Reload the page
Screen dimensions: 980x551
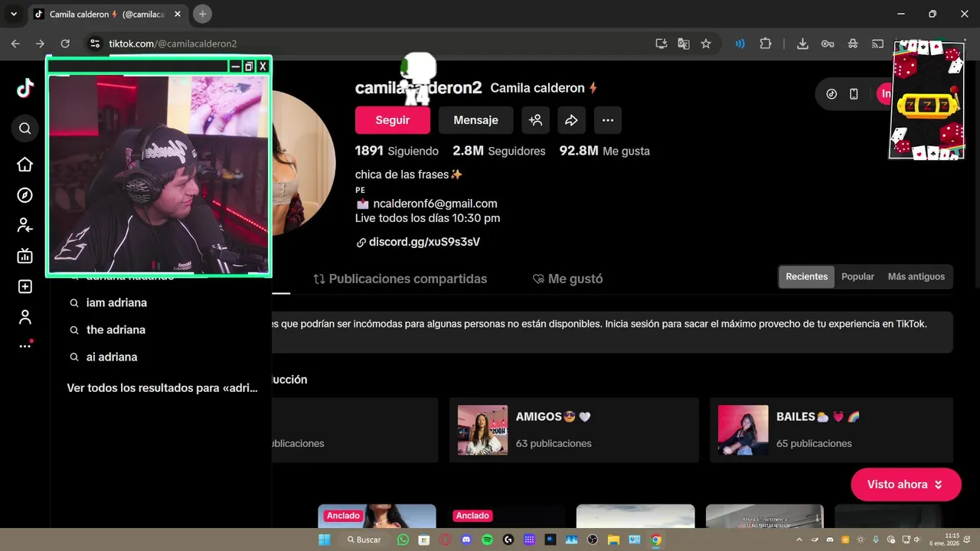(x=65, y=44)
